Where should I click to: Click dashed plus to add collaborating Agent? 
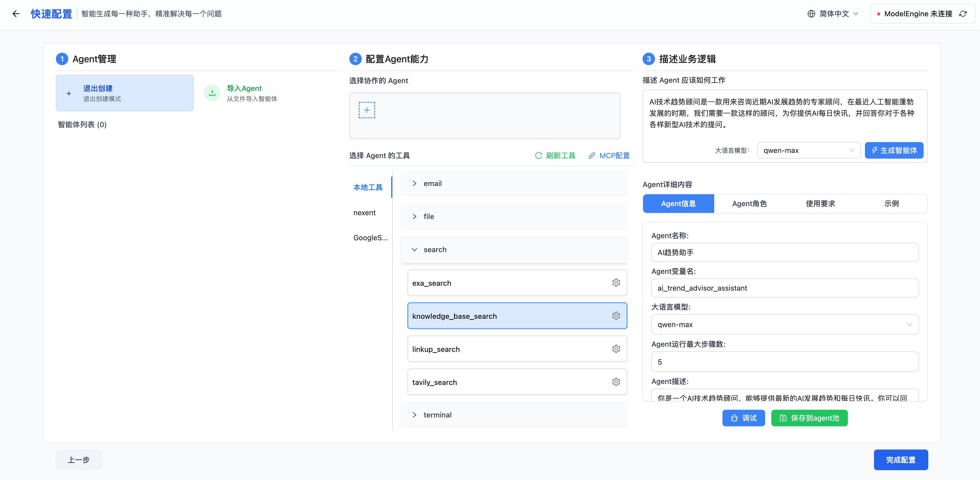366,110
